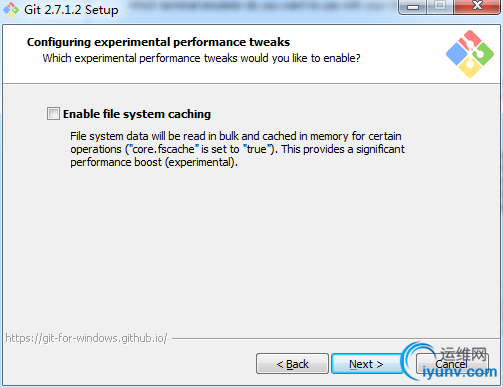
Task: Click the large Git logo in the header
Action: coord(470,54)
